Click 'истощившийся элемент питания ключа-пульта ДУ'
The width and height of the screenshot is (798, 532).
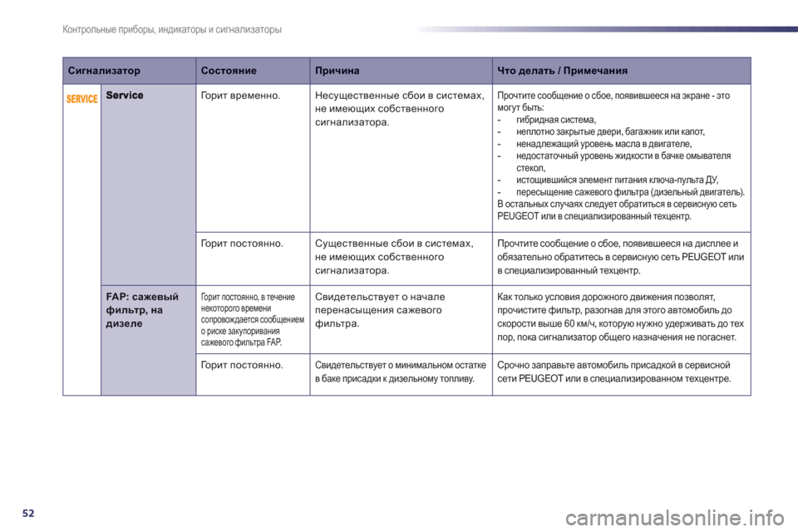pos(618,180)
